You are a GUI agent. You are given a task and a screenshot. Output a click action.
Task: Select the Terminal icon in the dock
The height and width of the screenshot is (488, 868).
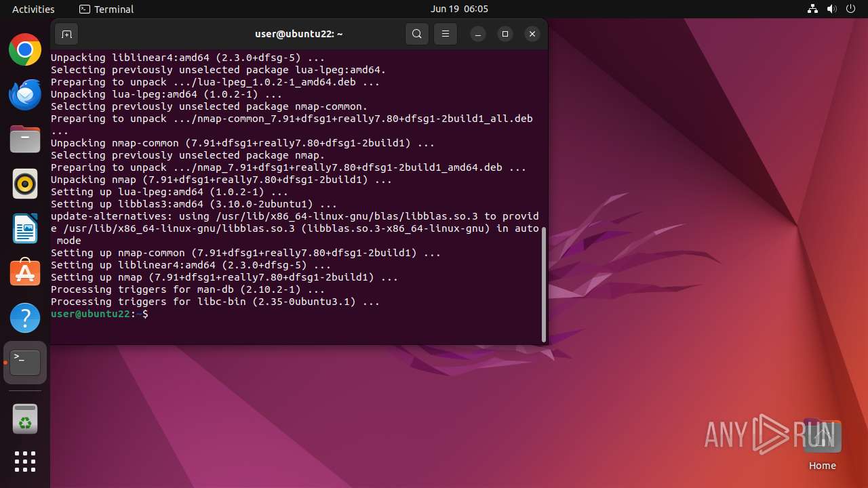25,363
